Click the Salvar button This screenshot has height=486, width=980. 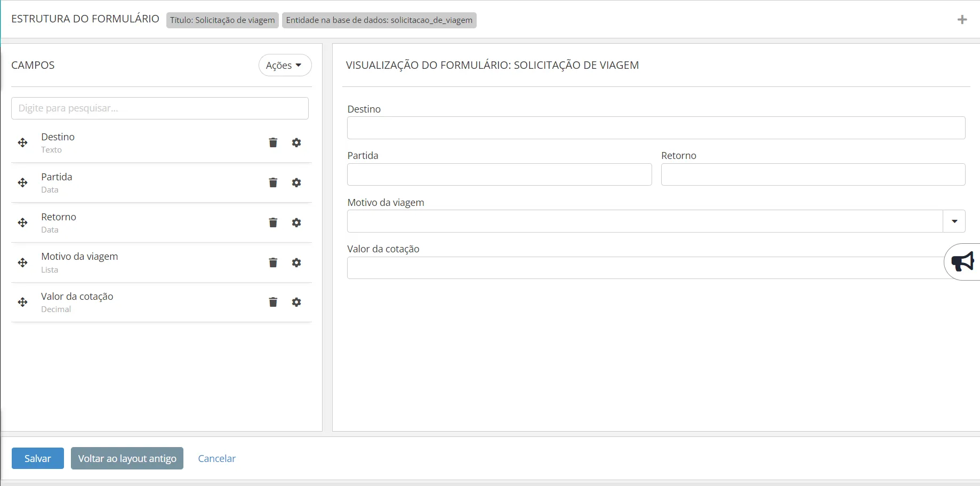[38, 458]
